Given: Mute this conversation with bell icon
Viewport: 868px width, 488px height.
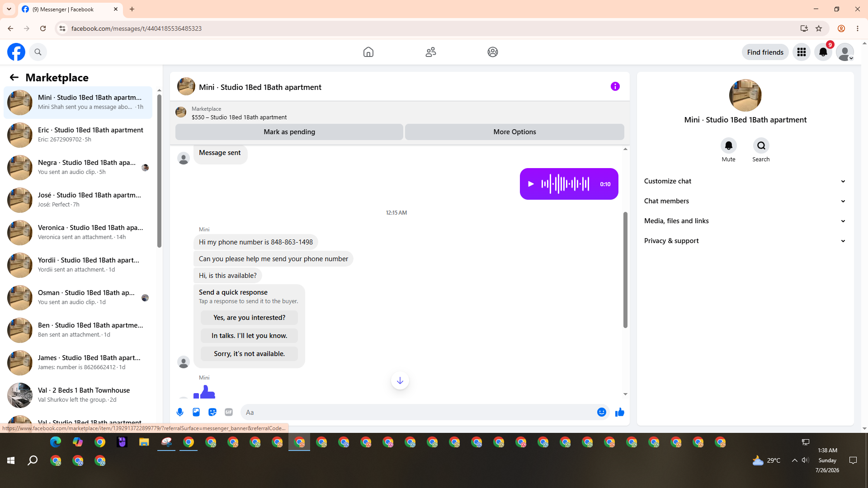Looking at the screenshot, I should click(728, 145).
